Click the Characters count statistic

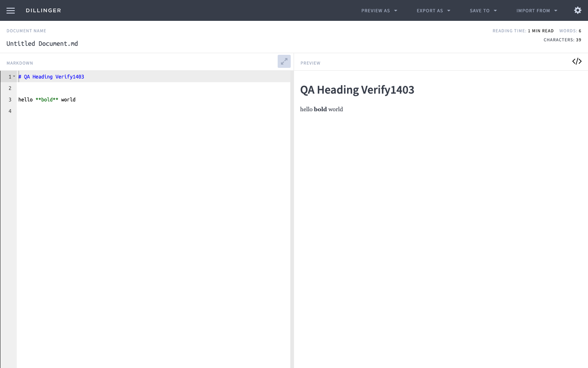tap(562, 40)
